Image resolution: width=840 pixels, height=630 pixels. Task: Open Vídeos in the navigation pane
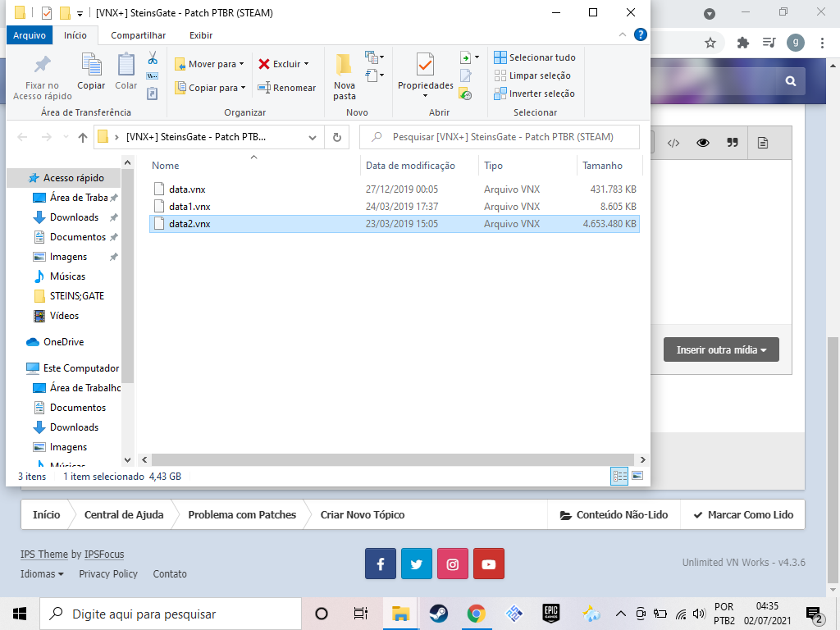point(64,316)
